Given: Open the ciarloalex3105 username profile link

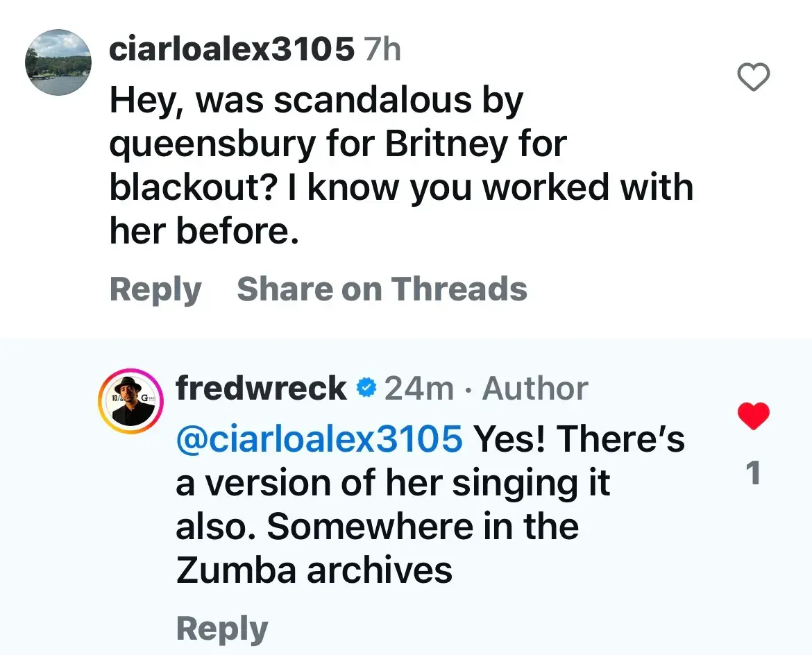Looking at the screenshot, I should pyautogui.click(x=232, y=50).
